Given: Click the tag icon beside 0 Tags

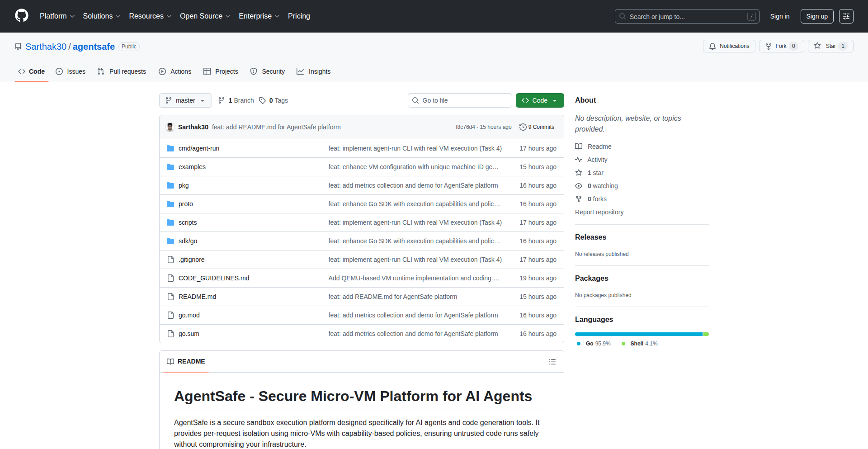Looking at the screenshot, I should click(x=262, y=100).
